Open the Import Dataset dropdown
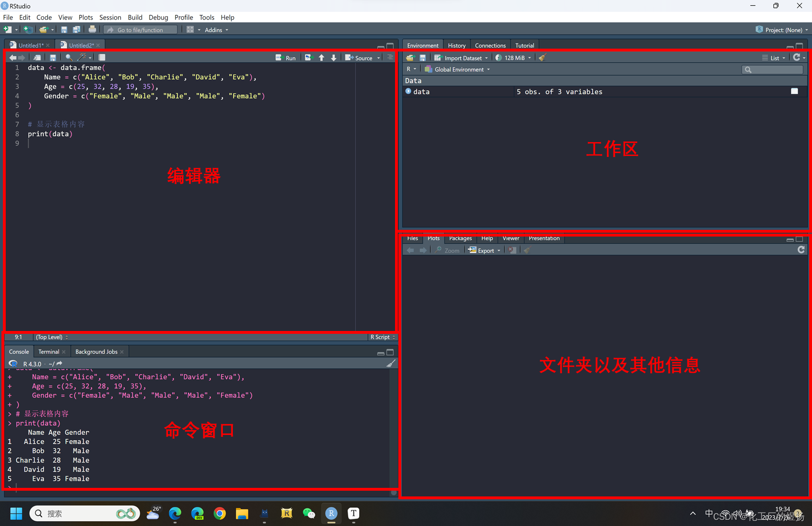The image size is (812, 526). click(x=461, y=58)
